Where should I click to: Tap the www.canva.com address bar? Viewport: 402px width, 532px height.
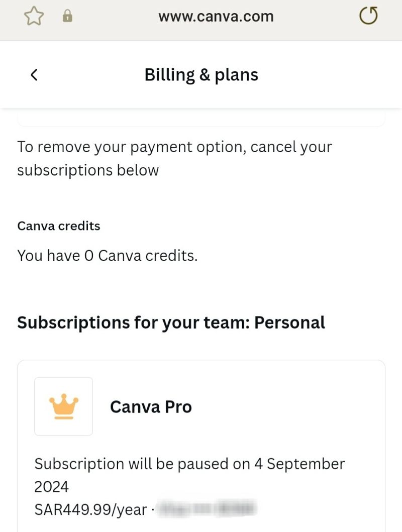216,17
